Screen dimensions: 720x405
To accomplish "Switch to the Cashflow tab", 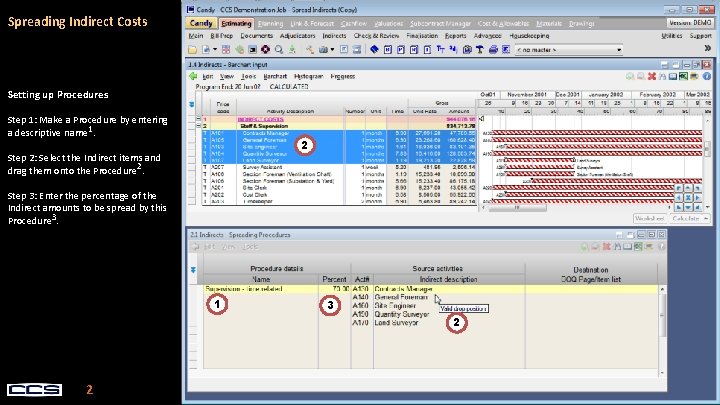I will coord(354,23).
